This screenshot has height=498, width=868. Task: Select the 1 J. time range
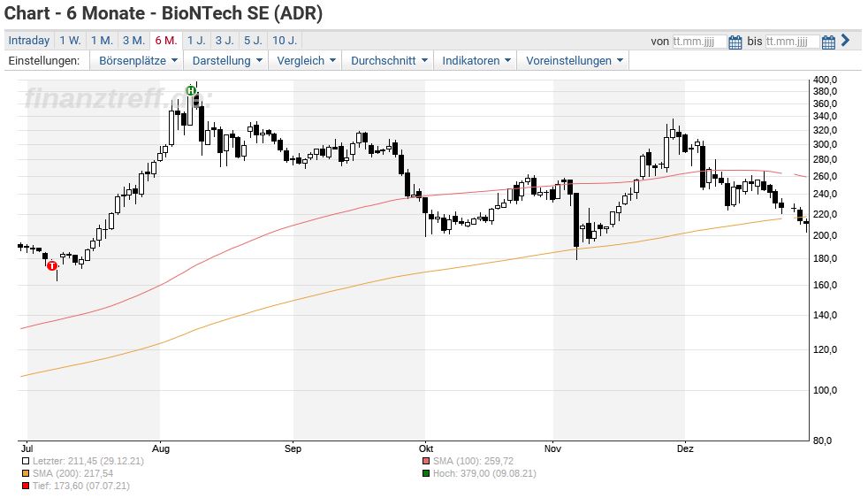[196, 41]
